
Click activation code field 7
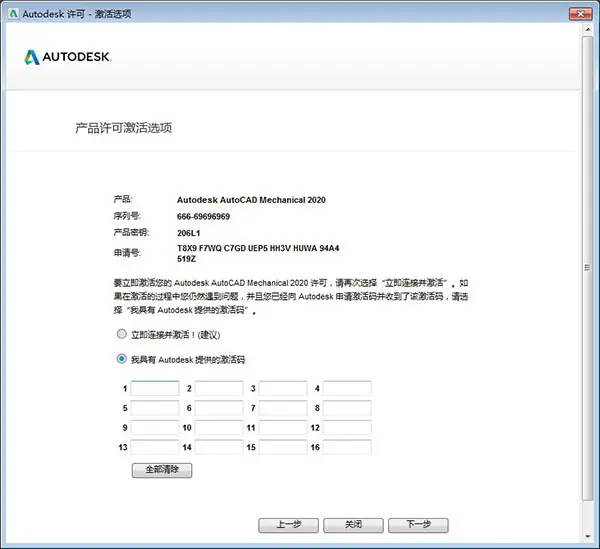pos(283,408)
